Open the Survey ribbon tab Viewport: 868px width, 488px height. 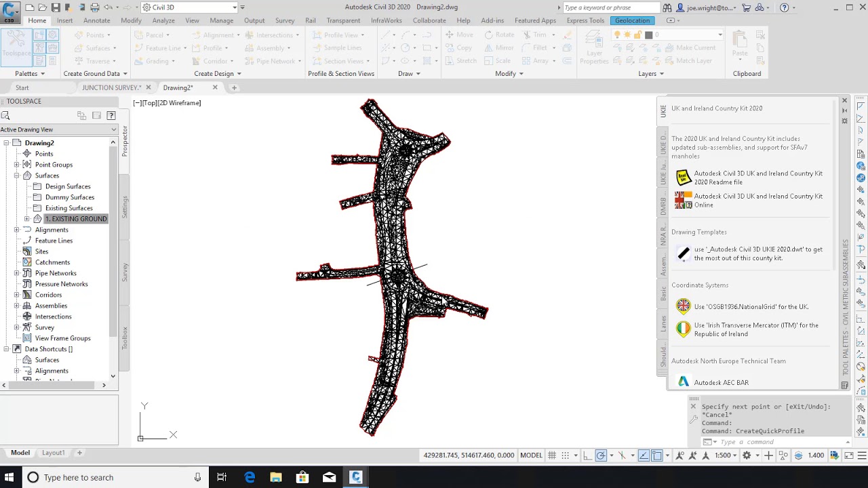coord(285,20)
